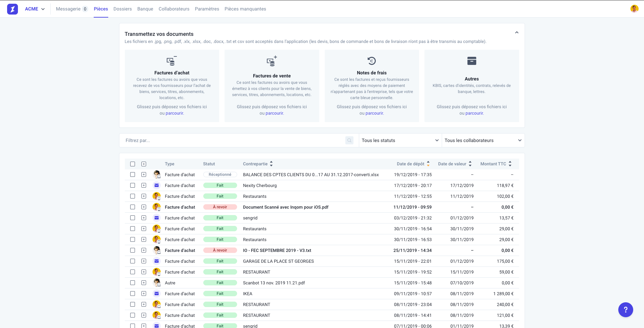644x328 pixels.
Task: Collapse the Transmettez vos documents panel
Action: point(516,33)
